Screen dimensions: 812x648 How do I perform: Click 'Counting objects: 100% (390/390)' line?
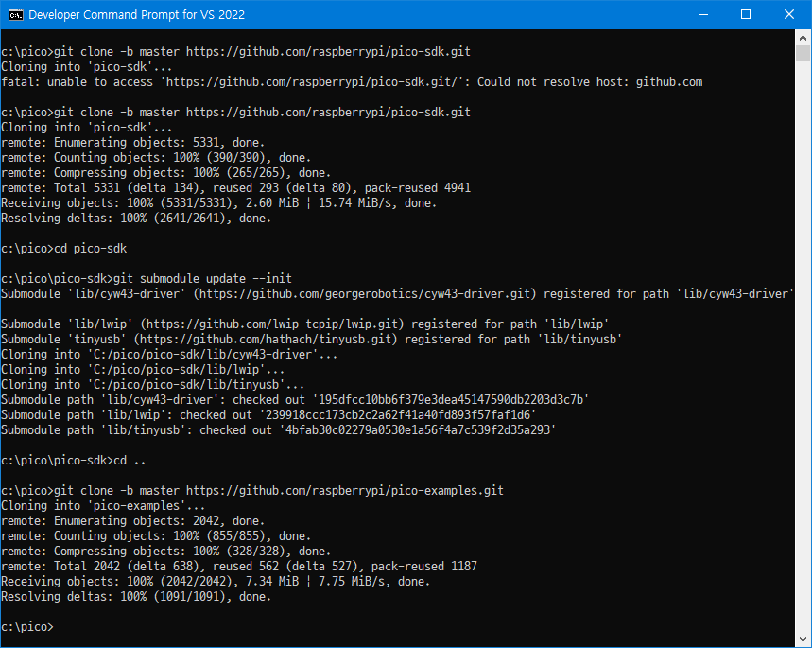coord(156,158)
